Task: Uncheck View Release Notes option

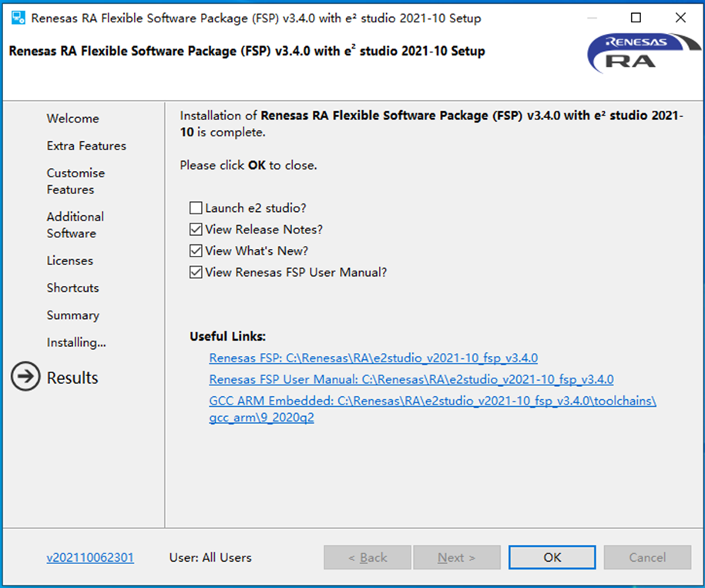Action: tap(196, 230)
